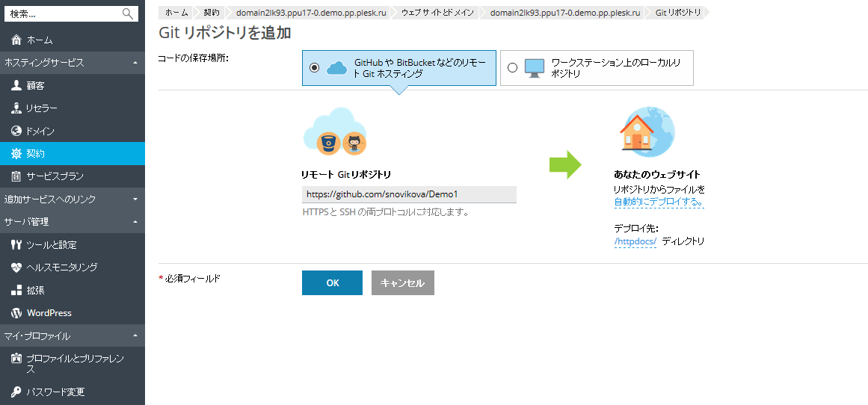The width and height of the screenshot is (868, 405).
Task: Click the Health Monitoring heart icon
Action: tap(16, 267)
